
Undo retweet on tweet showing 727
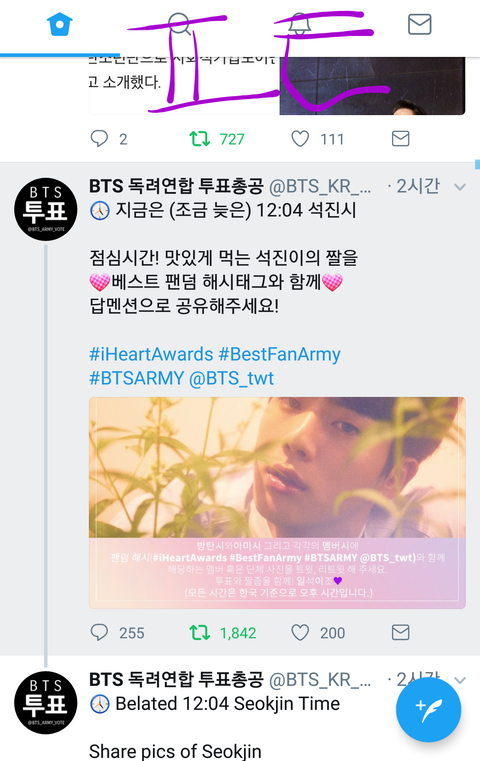point(199,139)
